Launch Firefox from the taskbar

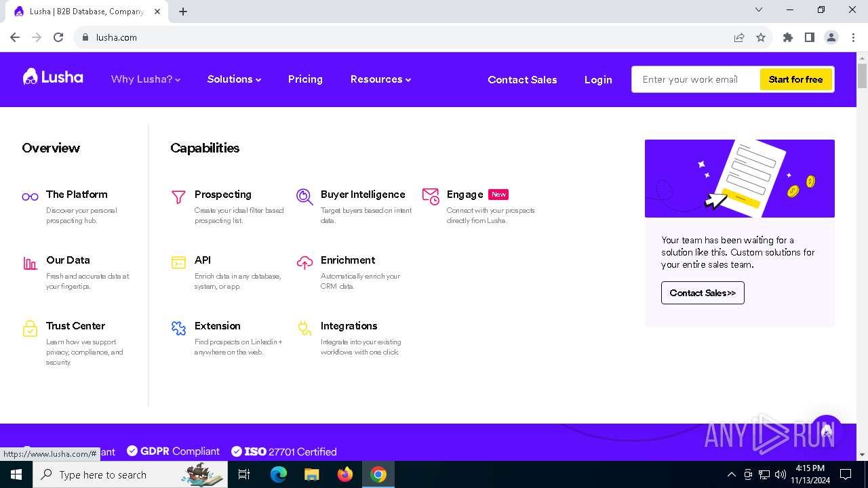tap(345, 474)
